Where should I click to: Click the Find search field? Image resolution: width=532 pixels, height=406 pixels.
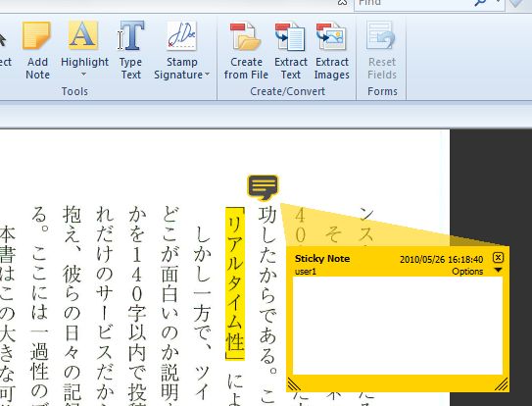click(412, 4)
